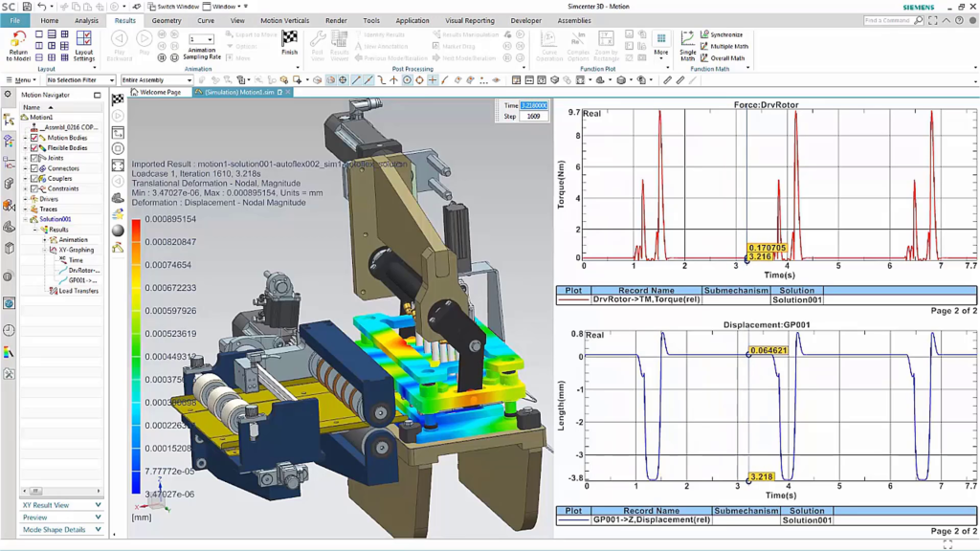This screenshot has height=551, width=980.
Task: Click the Overall Math tool
Action: pos(723,58)
